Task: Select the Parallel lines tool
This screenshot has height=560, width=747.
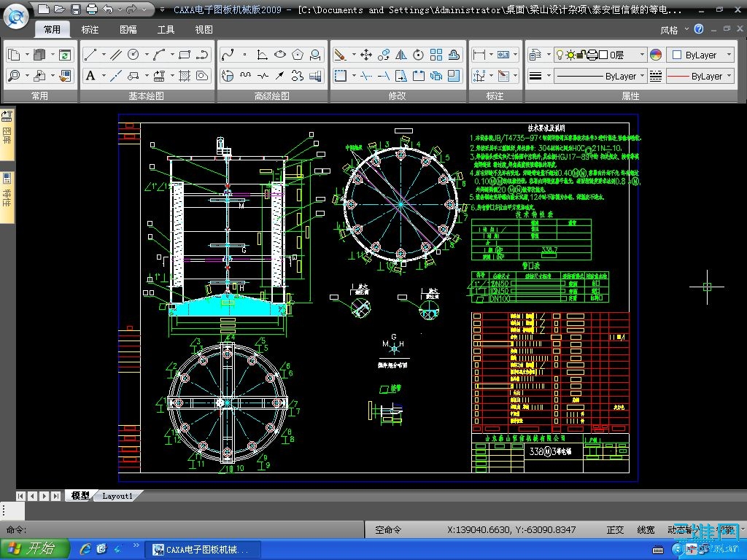Action: click(115, 55)
